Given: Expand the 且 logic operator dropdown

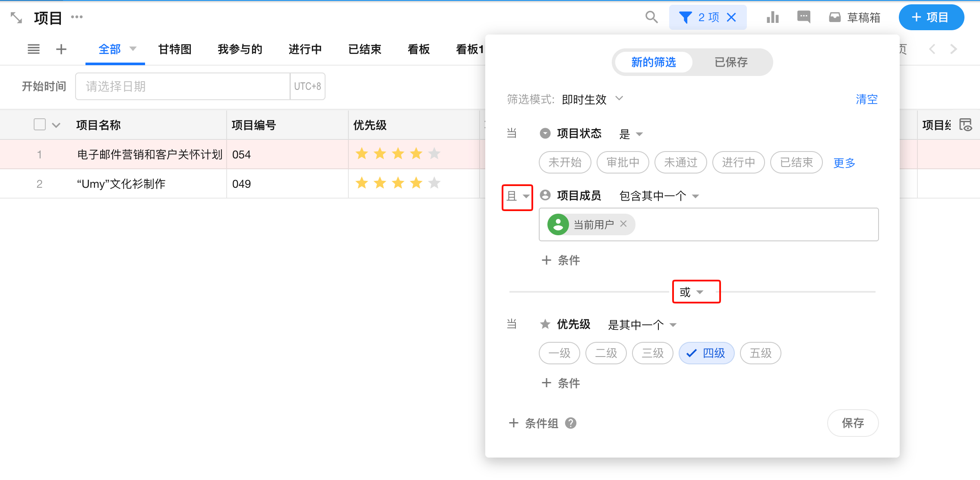Looking at the screenshot, I should tap(517, 196).
